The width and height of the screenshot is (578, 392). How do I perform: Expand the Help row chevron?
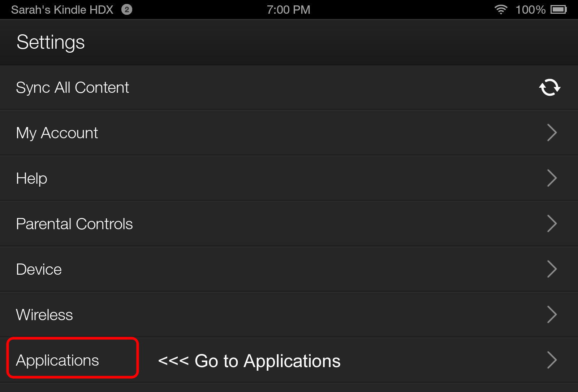tap(552, 178)
